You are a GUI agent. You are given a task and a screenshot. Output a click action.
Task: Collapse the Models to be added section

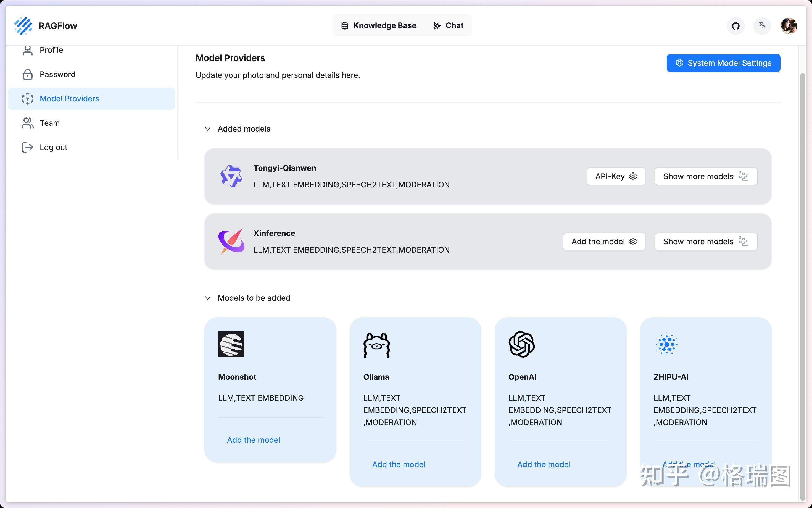click(x=208, y=298)
